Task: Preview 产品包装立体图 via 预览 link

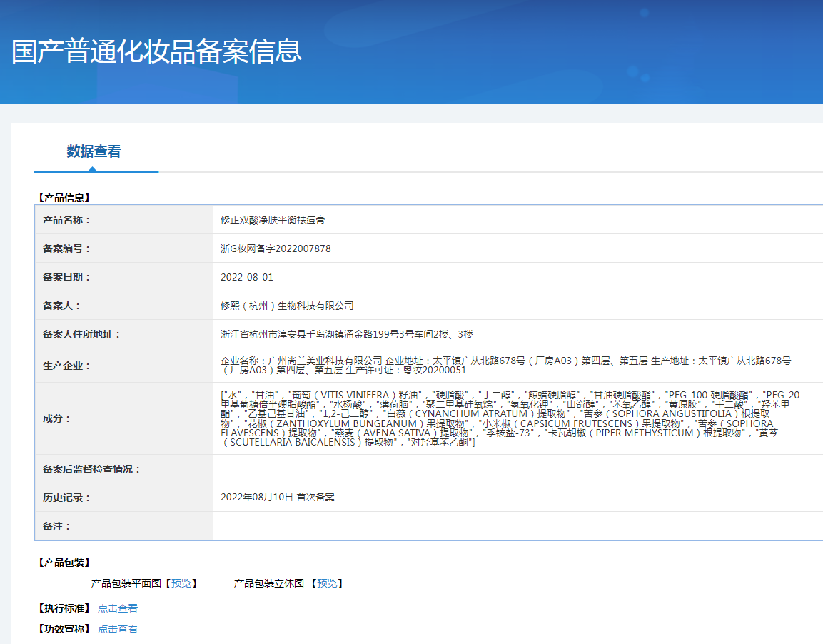Action: tap(327, 583)
